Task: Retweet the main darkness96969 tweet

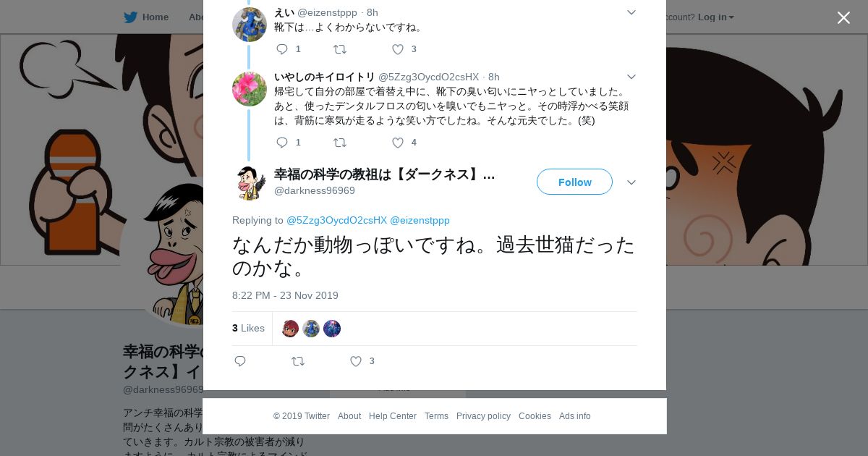Action: 297,361
